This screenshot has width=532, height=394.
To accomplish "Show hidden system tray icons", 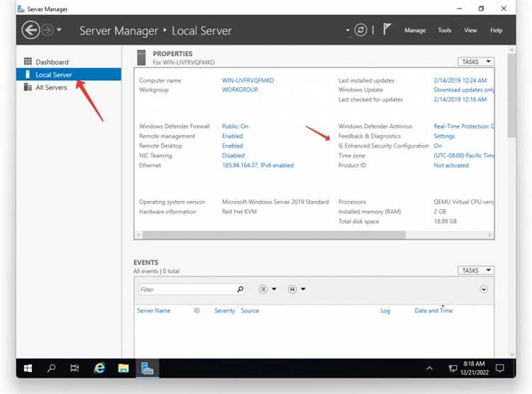I will pos(429,368).
